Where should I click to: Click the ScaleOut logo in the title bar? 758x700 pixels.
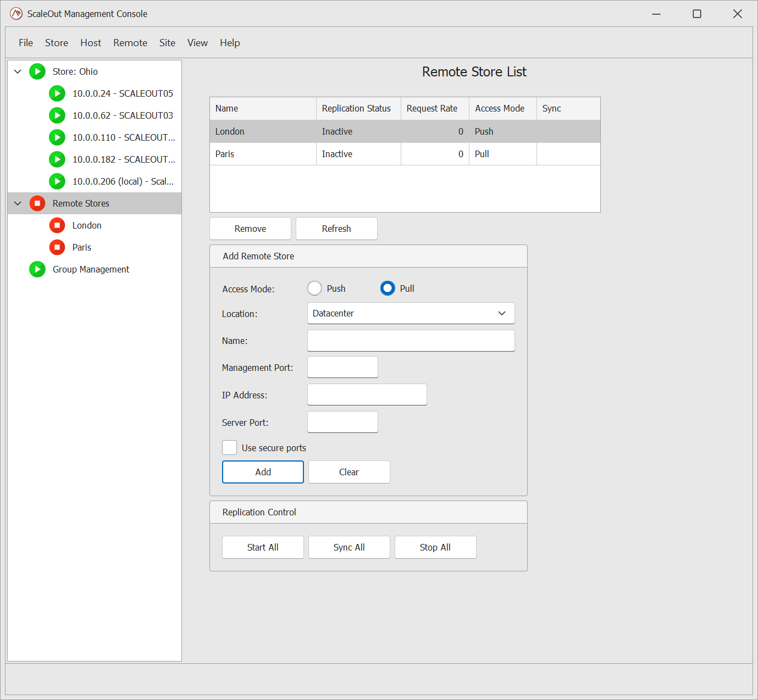pos(16,14)
